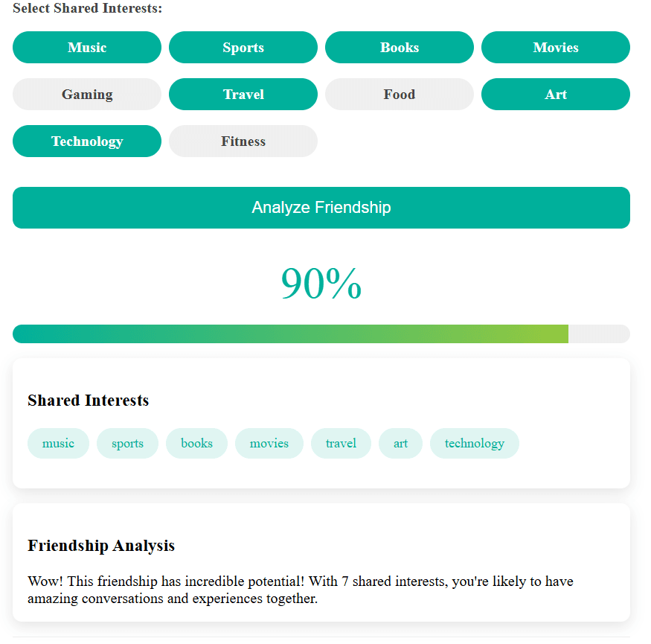651x644 pixels.
Task: Toggle the Technology interest pill
Action: pos(87,141)
